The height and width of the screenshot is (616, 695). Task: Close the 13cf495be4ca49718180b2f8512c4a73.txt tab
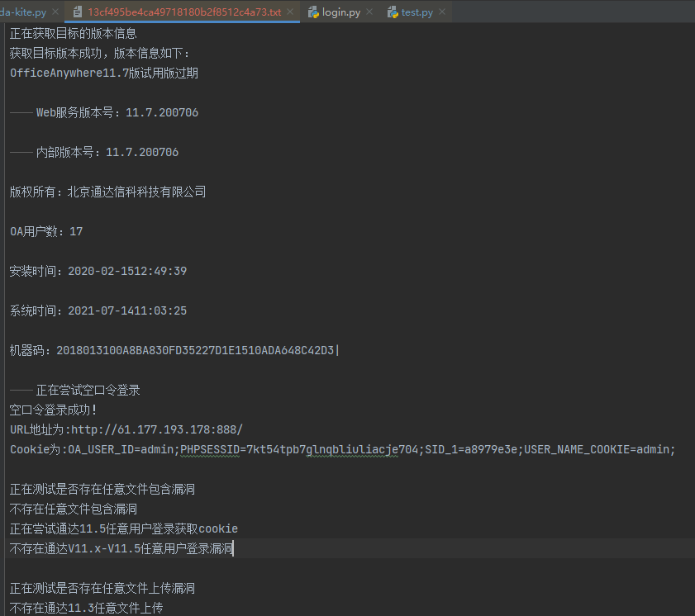290,12
